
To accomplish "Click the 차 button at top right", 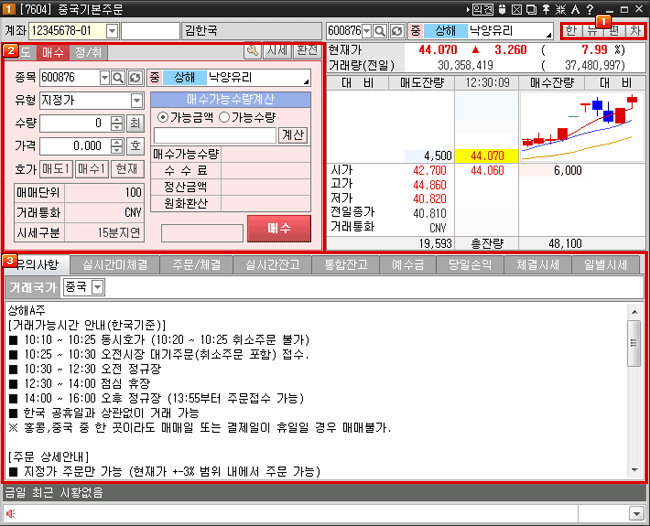I will [x=635, y=31].
